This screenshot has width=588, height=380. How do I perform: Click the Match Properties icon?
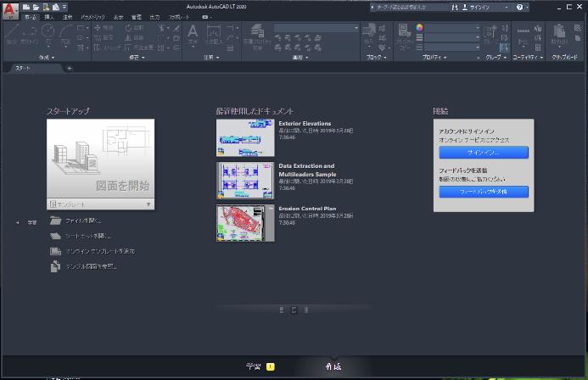(x=404, y=36)
